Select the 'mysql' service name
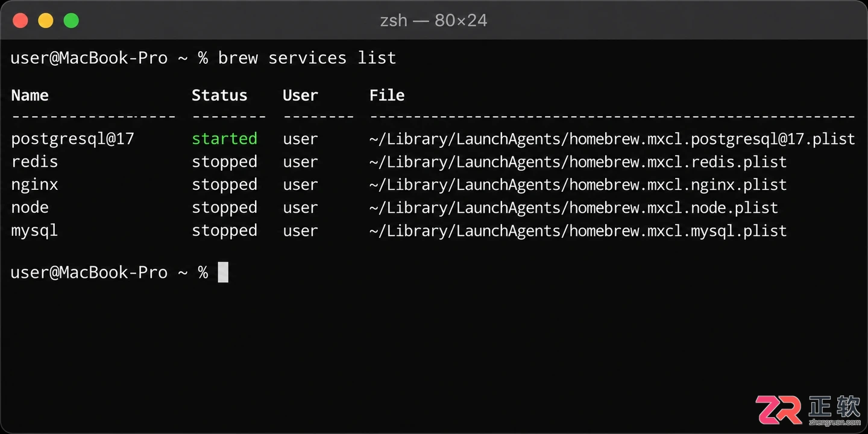The width and height of the screenshot is (868, 434). [x=34, y=231]
